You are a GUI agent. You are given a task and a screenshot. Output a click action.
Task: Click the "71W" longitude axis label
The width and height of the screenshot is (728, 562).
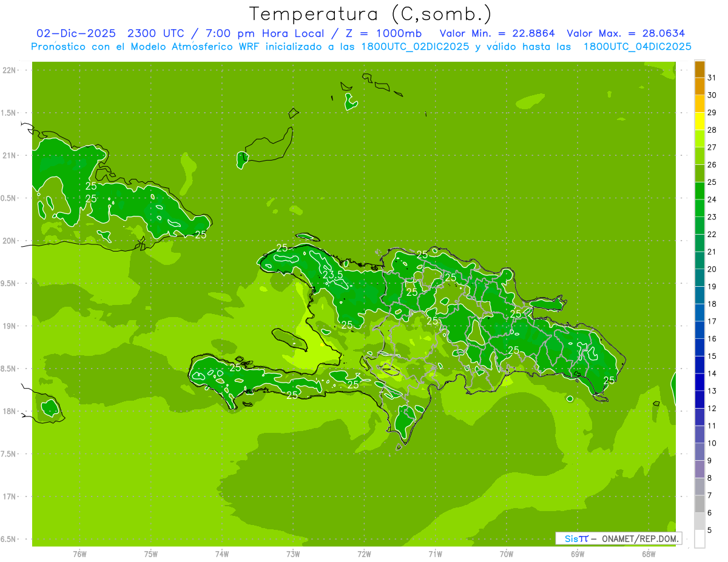[435, 554]
